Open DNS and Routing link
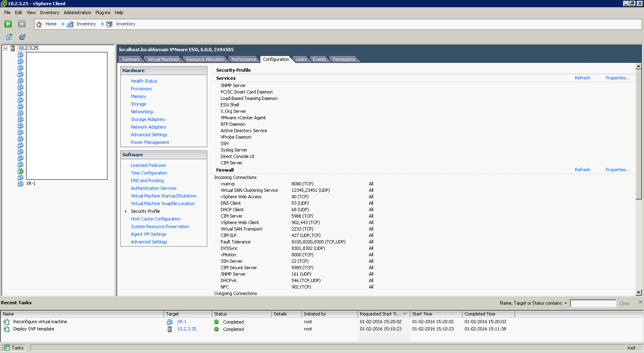644x353 pixels. coord(147,181)
